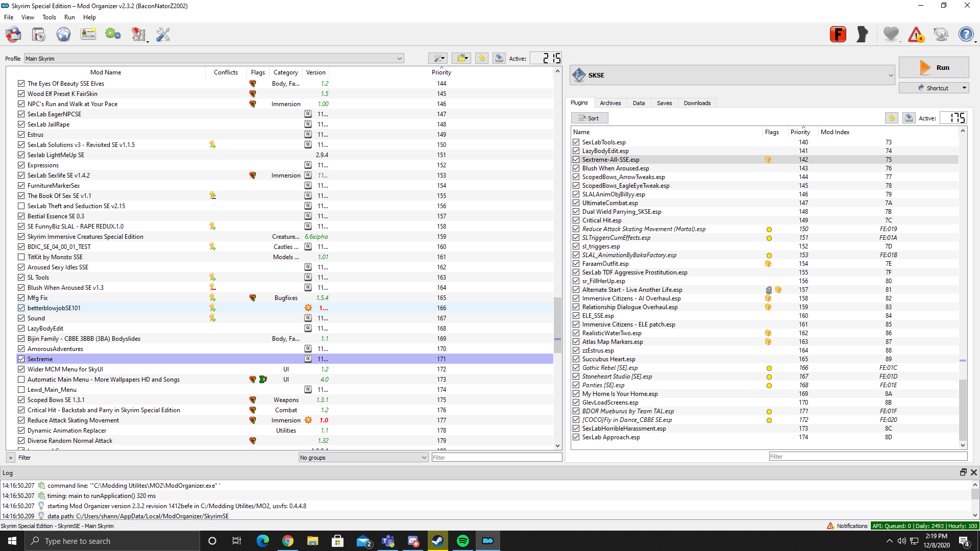Switch to the Data tab

point(639,103)
